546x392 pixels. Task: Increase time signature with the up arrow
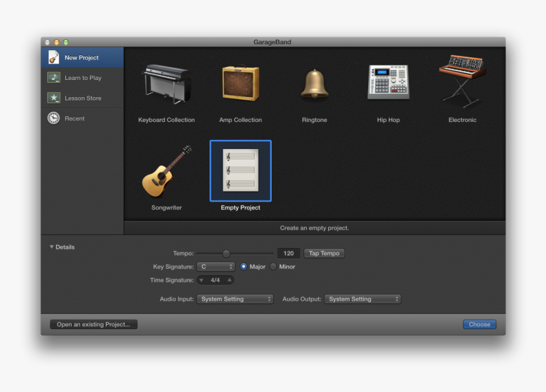229,280
